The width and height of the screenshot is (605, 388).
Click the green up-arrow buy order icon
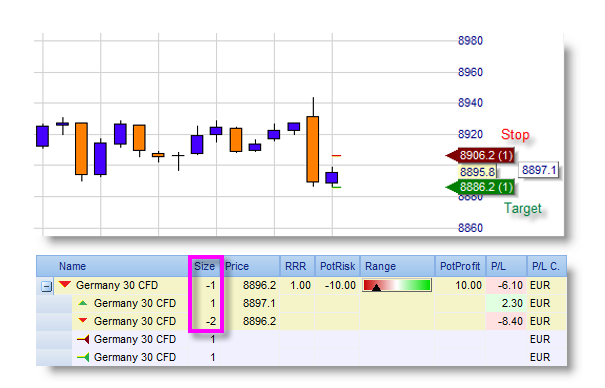click(x=83, y=303)
